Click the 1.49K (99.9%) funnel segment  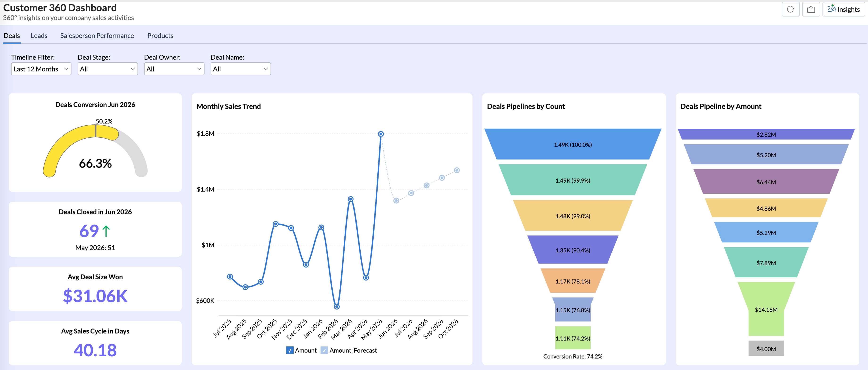click(x=573, y=180)
